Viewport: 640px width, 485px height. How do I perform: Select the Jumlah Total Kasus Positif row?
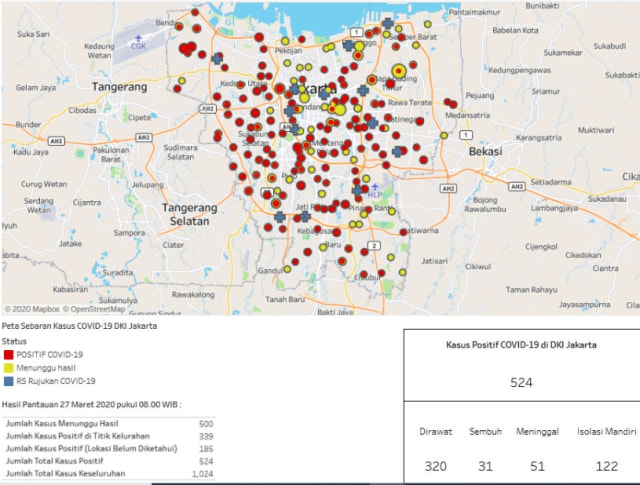coord(109,461)
